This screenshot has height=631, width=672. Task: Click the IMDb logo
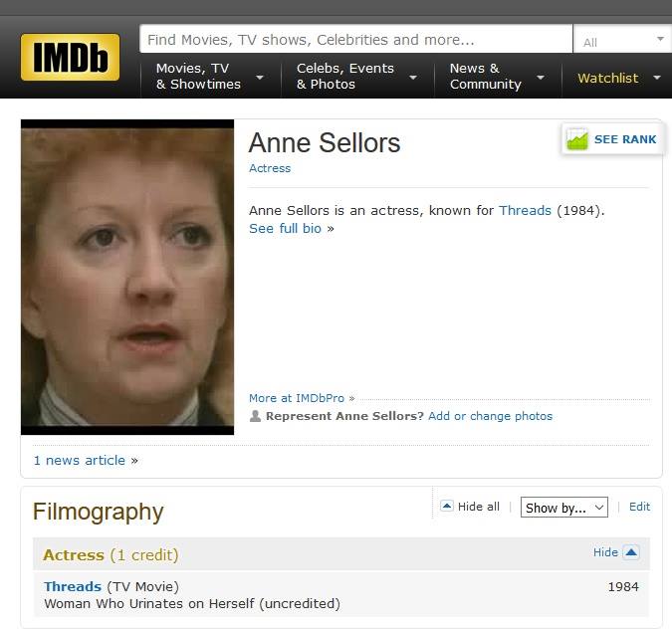(x=71, y=57)
